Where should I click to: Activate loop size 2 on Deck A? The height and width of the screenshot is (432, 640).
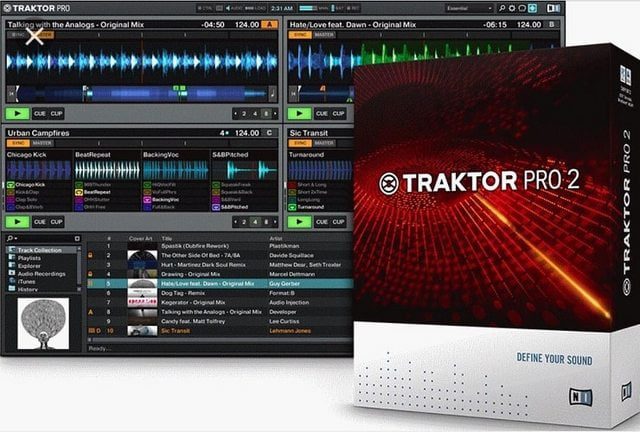[x=244, y=114]
